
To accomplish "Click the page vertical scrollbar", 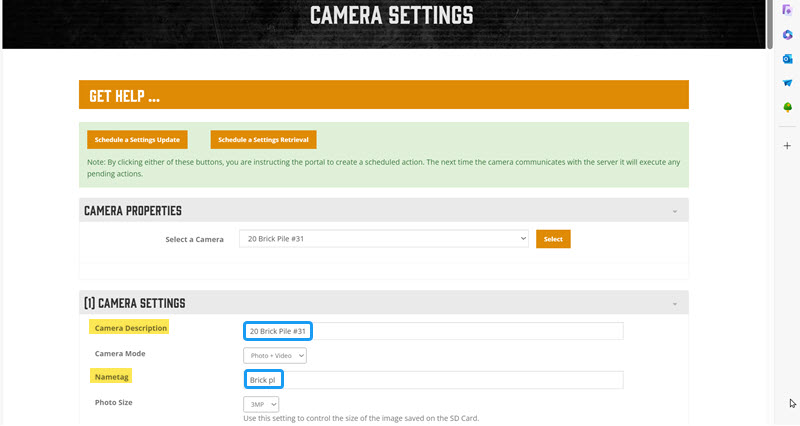I will (x=769, y=24).
